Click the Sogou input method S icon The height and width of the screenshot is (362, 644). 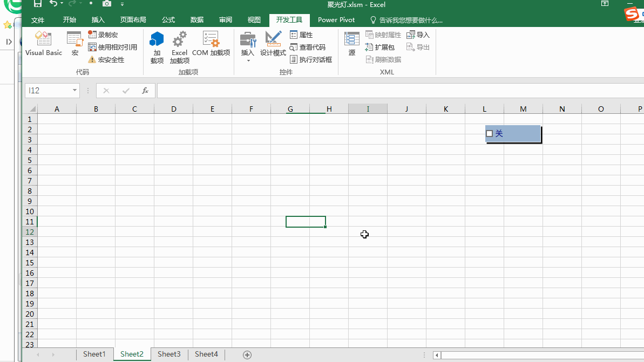(x=632, y=15)
